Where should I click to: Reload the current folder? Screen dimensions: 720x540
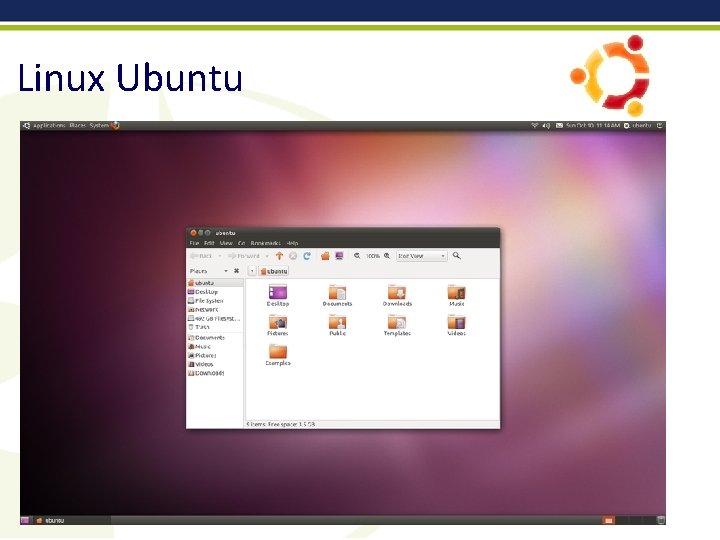[307, 256]
